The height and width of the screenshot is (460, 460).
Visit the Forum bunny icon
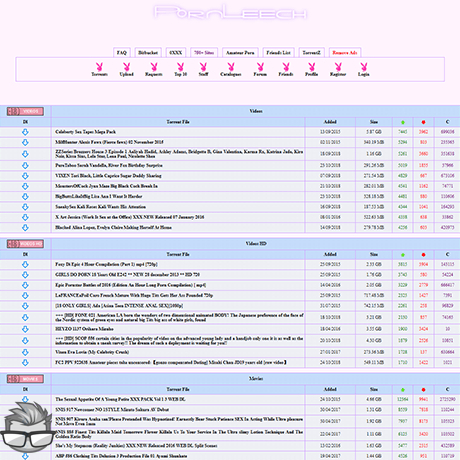point(260,67)
